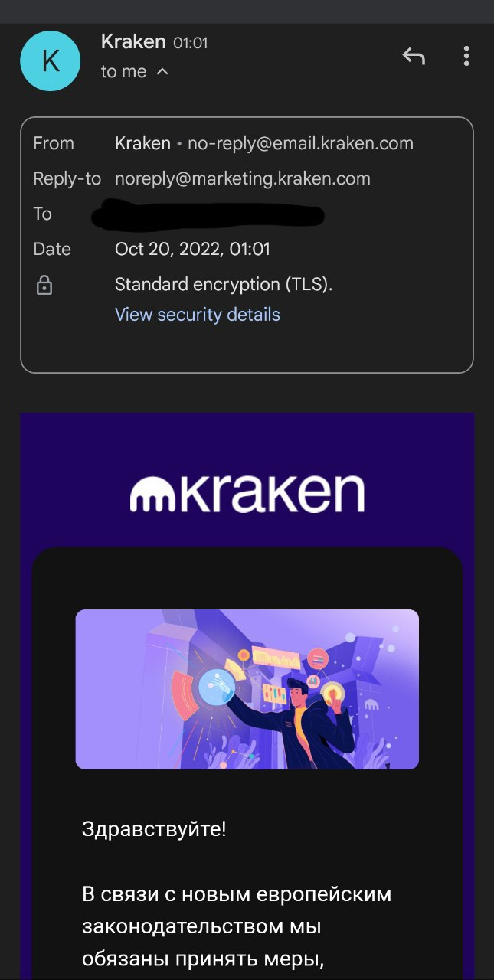Screen dimensions: 494x980
Task: Tap the padlock encryption icon
Action: (44, 286)
